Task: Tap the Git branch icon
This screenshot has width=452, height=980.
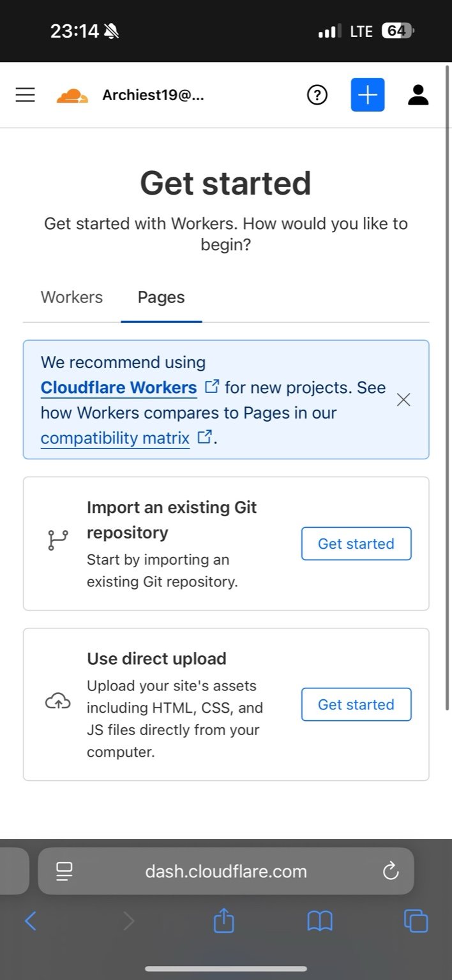Action: point(57,540)
